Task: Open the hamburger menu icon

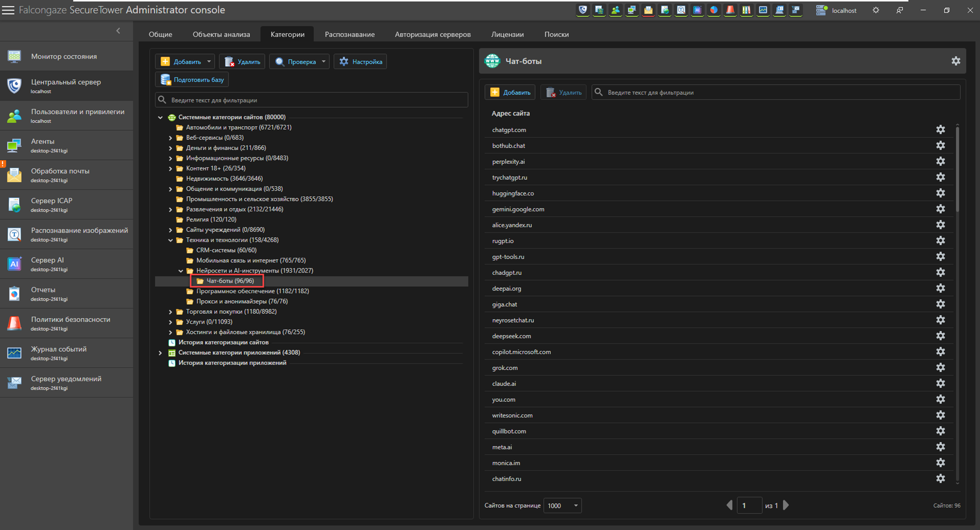Action: [x=8, y=10]
